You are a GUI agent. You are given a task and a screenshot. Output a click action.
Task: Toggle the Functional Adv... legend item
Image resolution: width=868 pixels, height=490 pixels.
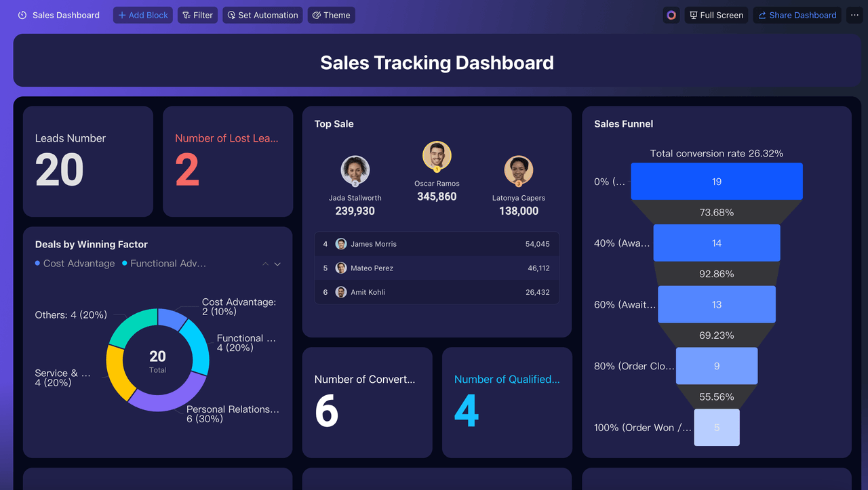point(164,264)
